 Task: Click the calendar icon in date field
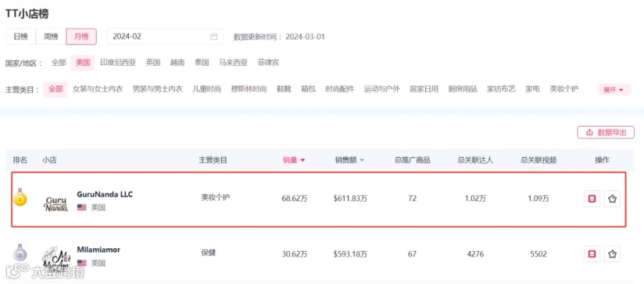(x=213, y=36)
